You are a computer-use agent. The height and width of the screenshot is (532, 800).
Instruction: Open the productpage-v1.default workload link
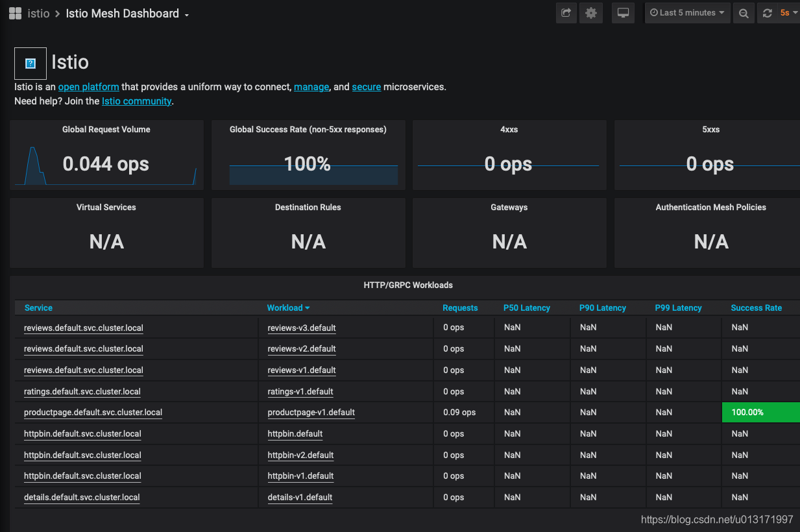tap(311, 413)
